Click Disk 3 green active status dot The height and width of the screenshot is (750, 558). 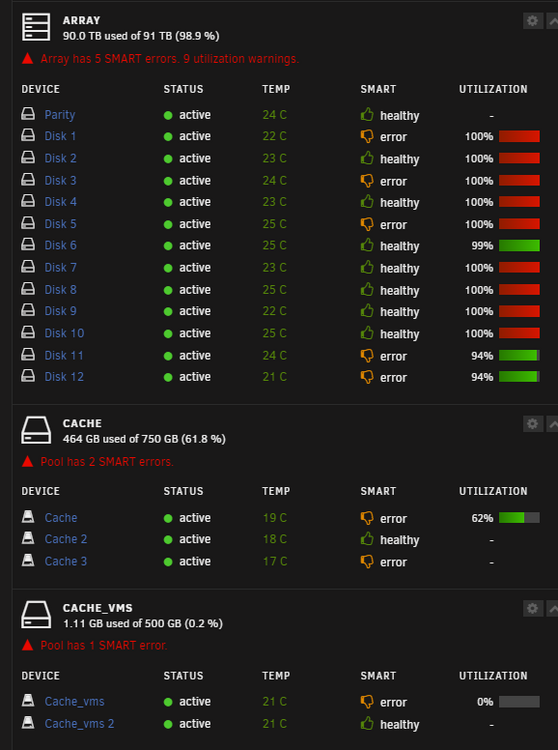pyautogui.click(x=168, y=181)
